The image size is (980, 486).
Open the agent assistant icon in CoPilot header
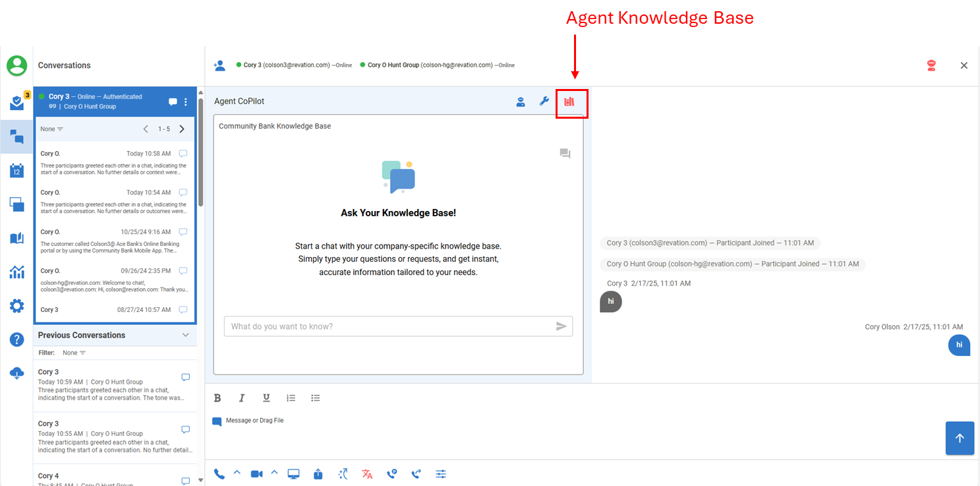(x=521, y=102)
